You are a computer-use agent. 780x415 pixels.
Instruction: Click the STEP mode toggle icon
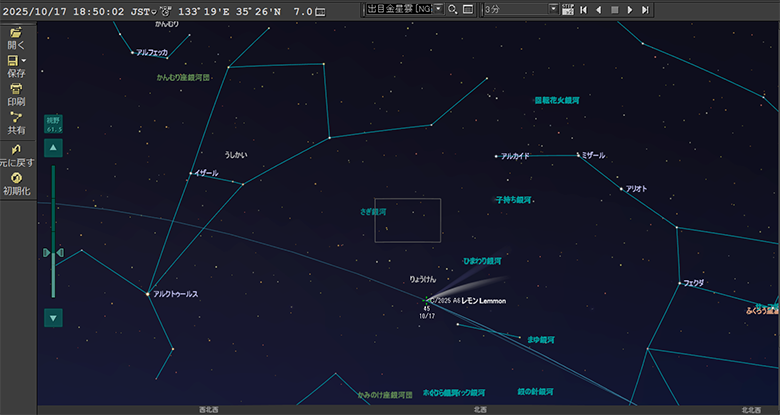coord(568,9)
